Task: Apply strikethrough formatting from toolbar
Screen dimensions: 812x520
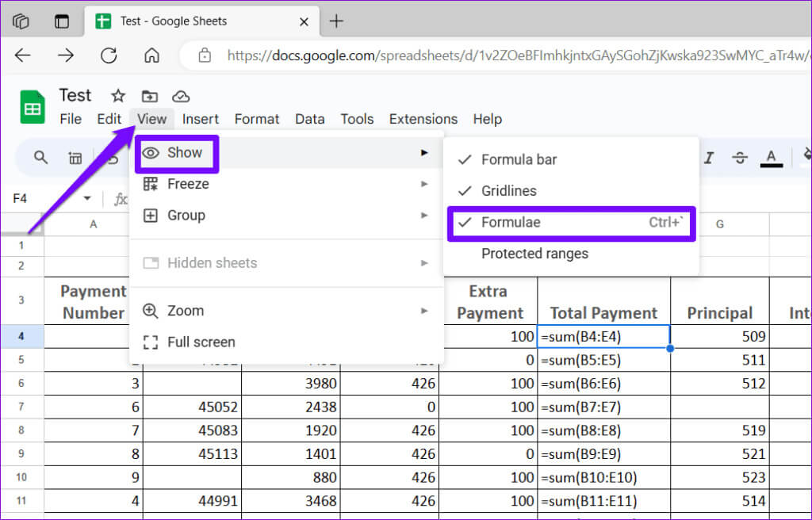Action: (x=740, y=158)
